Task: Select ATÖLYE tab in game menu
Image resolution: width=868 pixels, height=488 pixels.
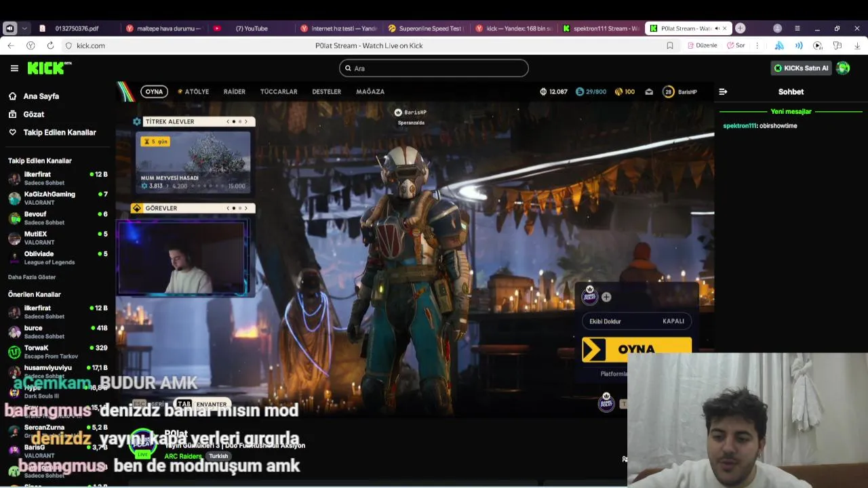Action: pyautogui.click(x=193, y=91)
